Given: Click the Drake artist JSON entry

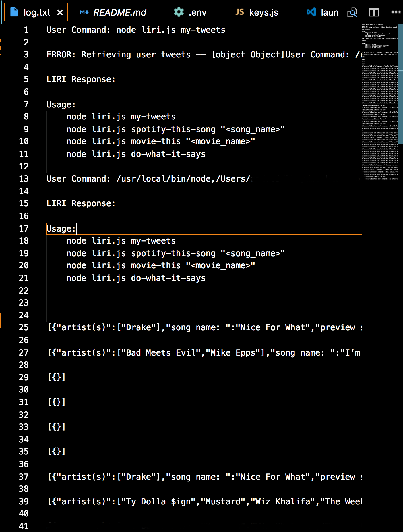Looking at the screenshot, I should (144, 327).
